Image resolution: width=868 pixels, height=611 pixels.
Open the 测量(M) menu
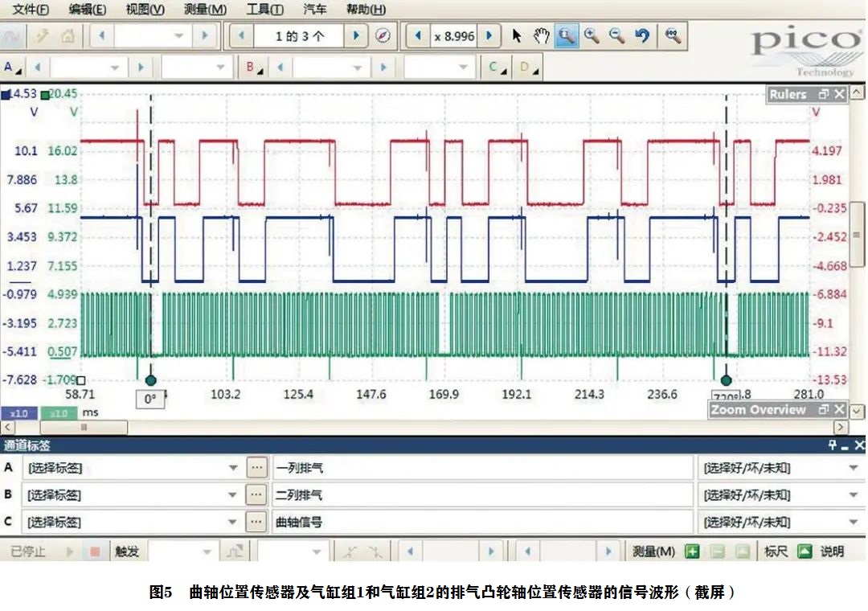pyautogui.click(x=205, y=10)
